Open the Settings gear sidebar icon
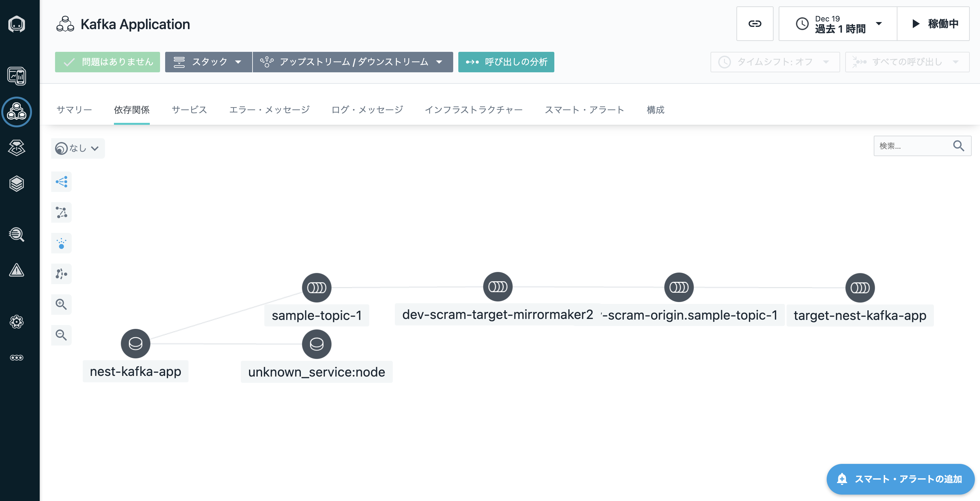This screenshot has height=501, width=980. point(16,322)
